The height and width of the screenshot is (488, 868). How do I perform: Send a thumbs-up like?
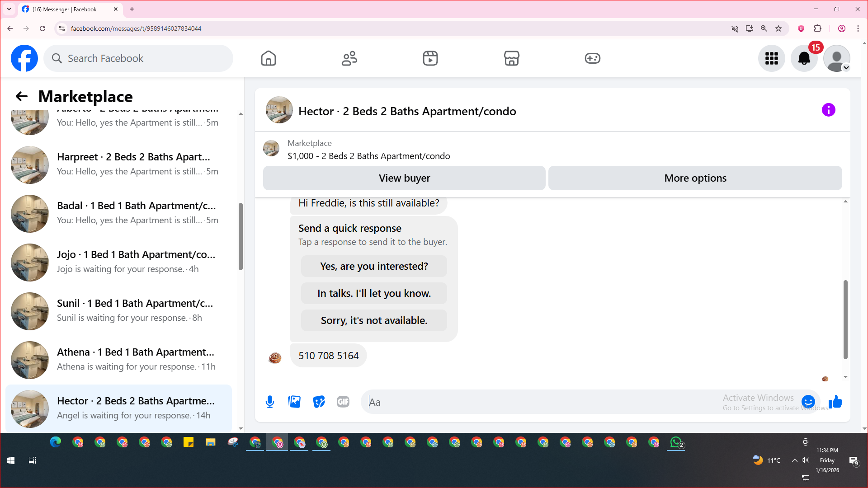(x=835, y=402)
